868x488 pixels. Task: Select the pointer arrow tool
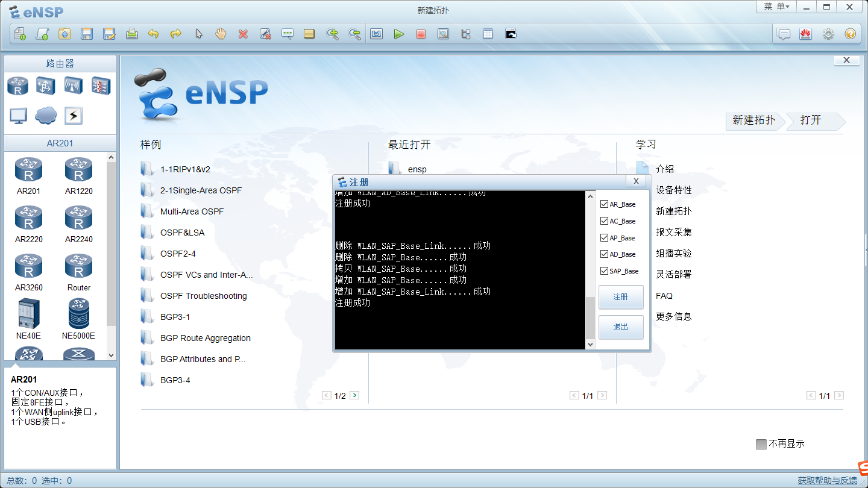(198, 34)
